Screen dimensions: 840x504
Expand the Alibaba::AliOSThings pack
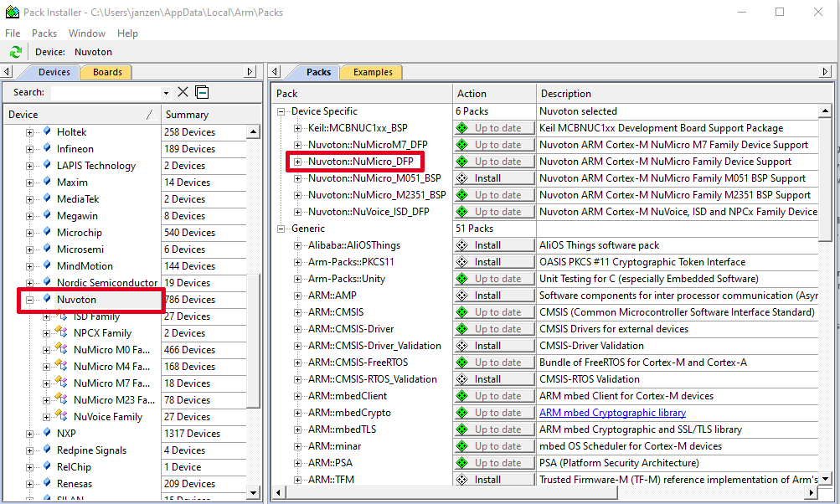(298, 246)
